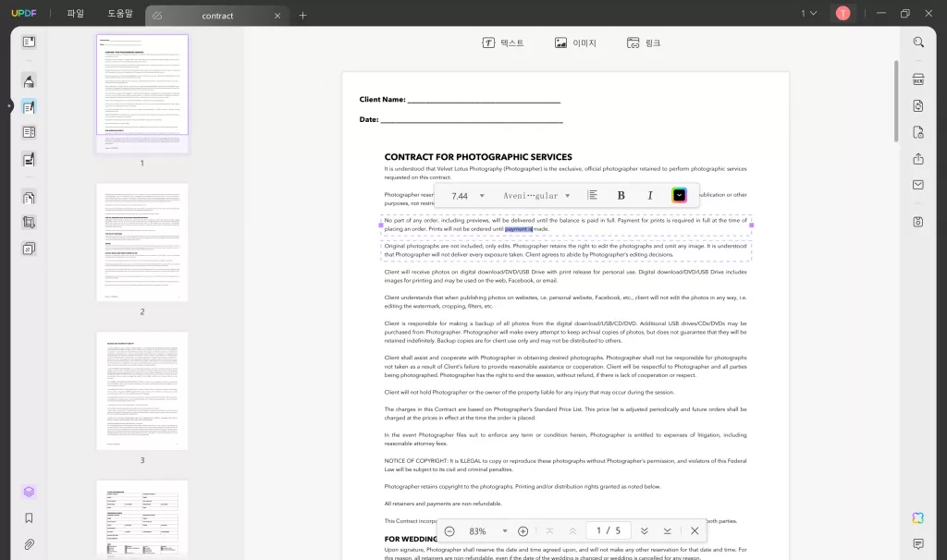Go to the first page arrow

point(549,531)
